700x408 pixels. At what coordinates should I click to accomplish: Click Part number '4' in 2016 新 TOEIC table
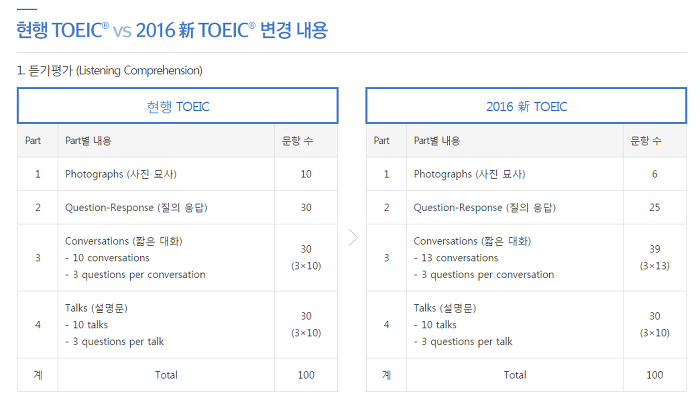pyautogui.click(x=387, y=325)
